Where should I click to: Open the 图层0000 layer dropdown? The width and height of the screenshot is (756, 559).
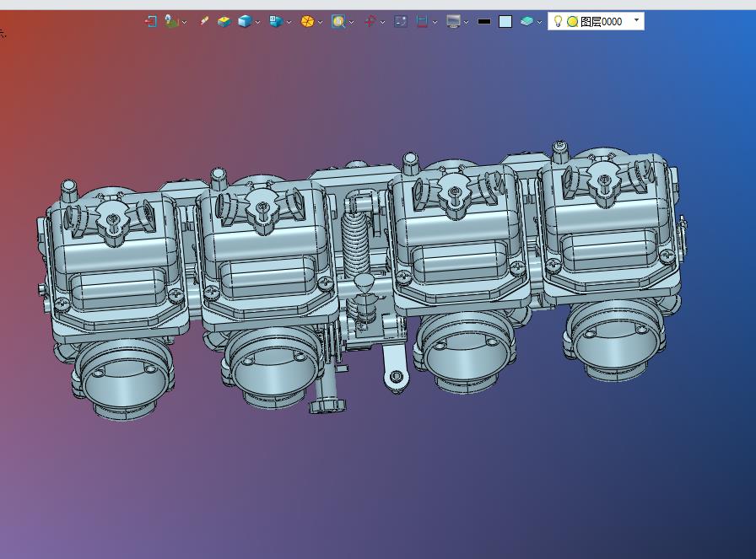pos(636,20)
